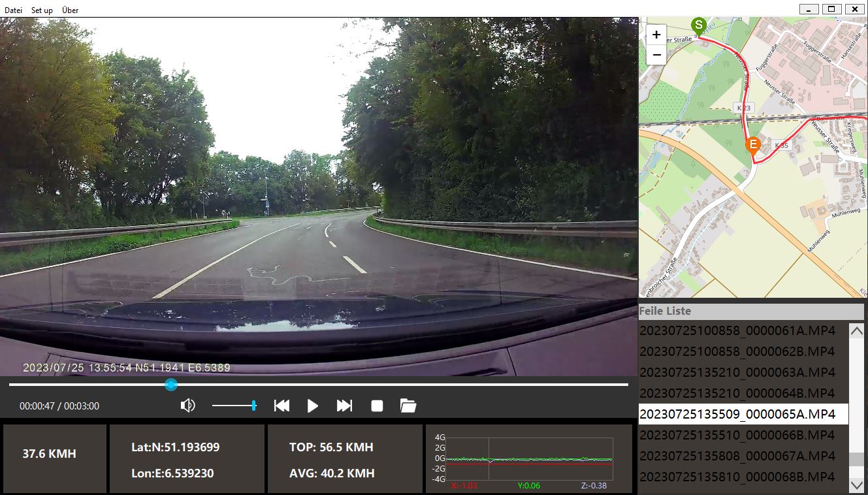868x495 pixels.
Task: Select file 20230725135510_0000066B.MP4
Action: click(x=737, y=435)
